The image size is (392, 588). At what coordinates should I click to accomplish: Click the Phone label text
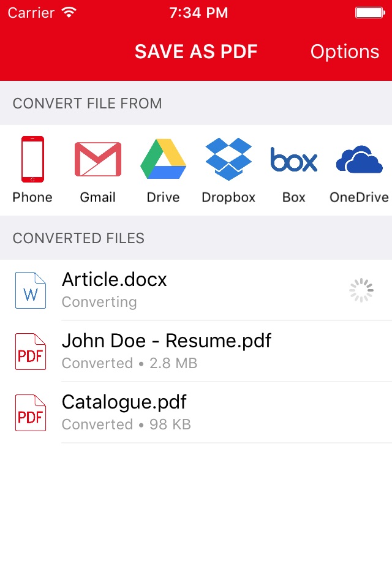click(32, 197)
